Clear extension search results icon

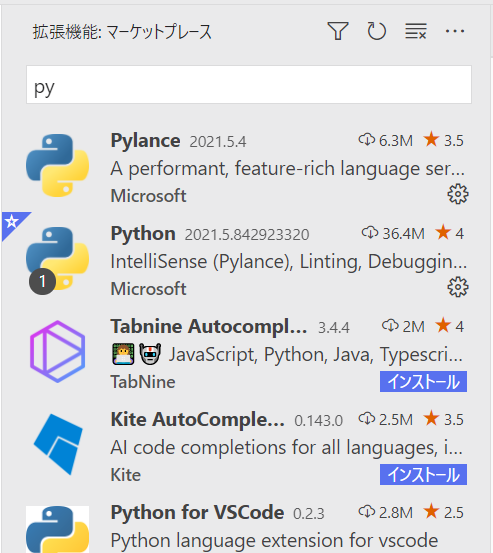(416, 31)
